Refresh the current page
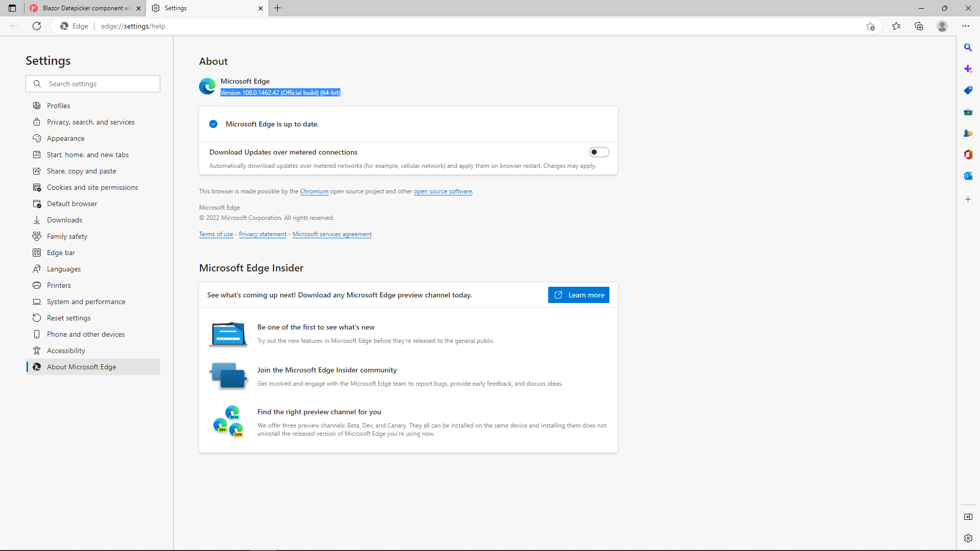Viewport: 980px width, 551px height. (37, 26)
